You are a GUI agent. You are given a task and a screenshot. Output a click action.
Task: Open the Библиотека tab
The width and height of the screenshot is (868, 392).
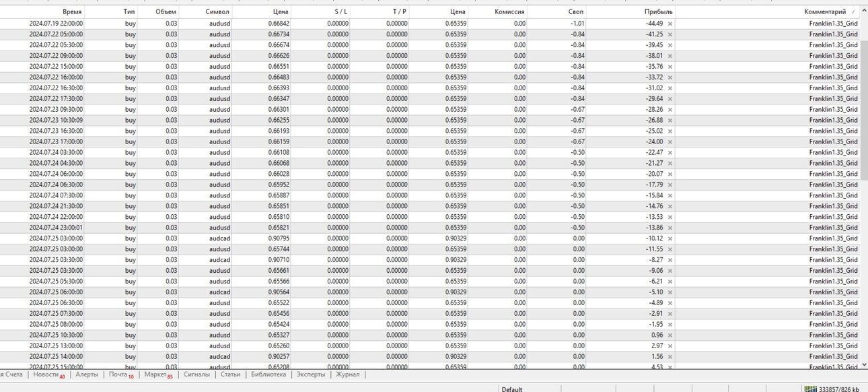click(268, 374)
